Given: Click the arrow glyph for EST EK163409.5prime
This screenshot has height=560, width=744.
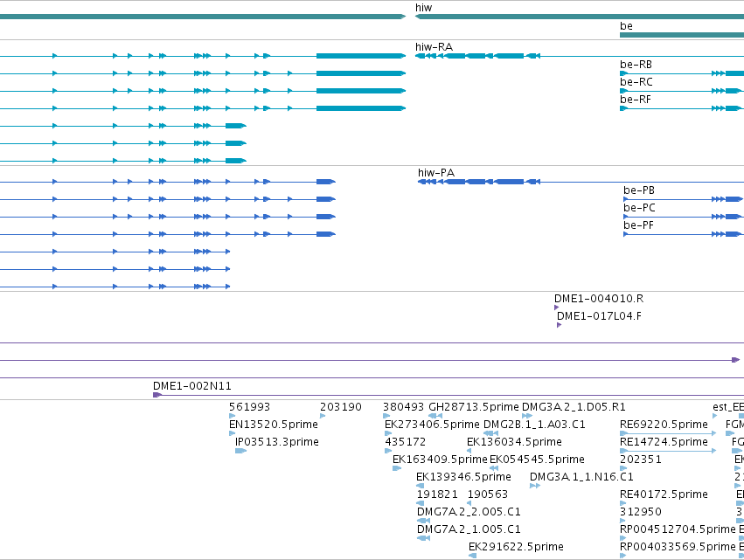Looking at the screenshot, I should tap(397, 468).
